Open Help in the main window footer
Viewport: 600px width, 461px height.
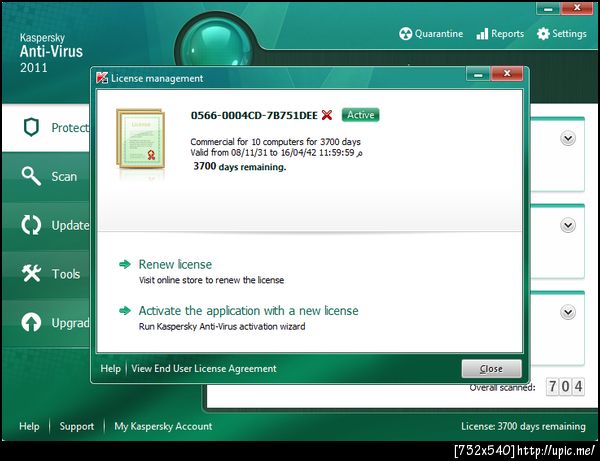(x=29, y=426)
